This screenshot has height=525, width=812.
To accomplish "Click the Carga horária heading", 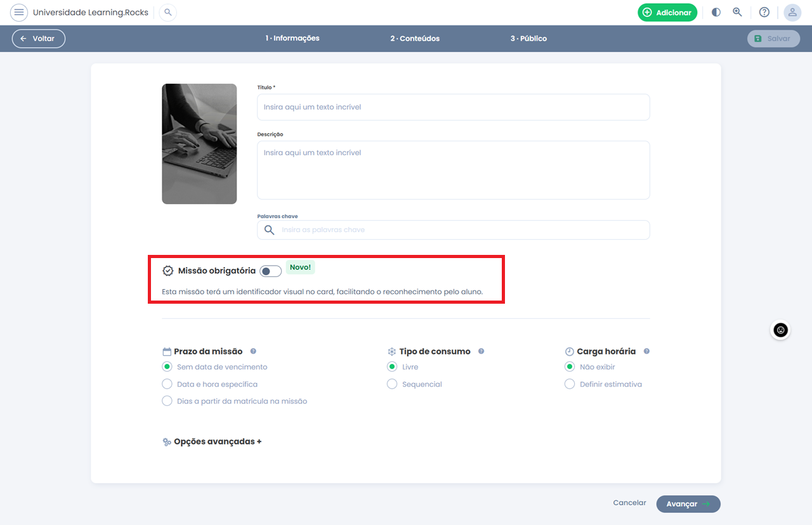I will click(606, 351).
